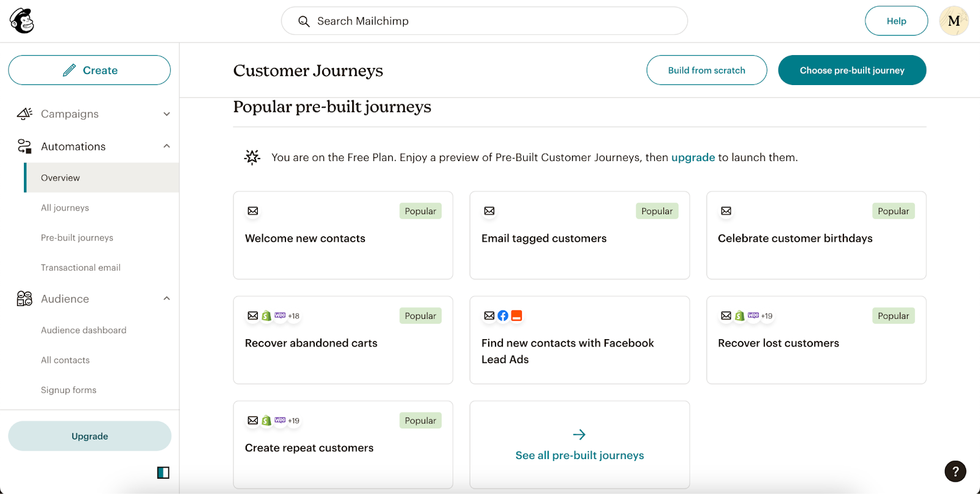Click Facebook icon on Lead Ads card
Image resolution: width=980 pixels, height=494 pixels.
[503, 316]
